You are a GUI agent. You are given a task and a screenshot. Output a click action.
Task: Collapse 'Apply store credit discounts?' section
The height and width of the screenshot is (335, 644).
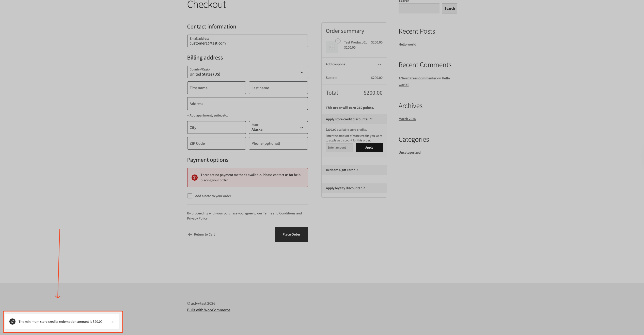point(349,119)
